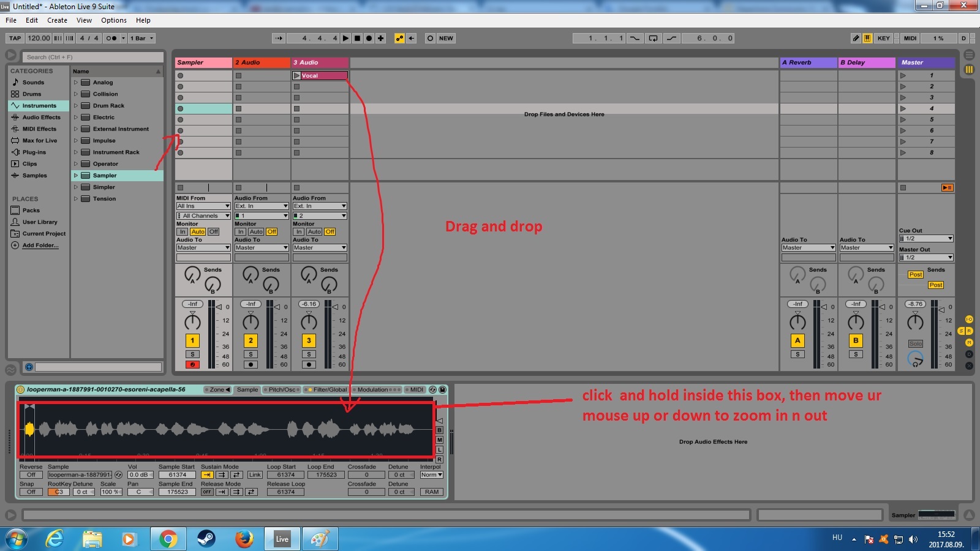Open User Library in Places
Viewport: 980px width, 551px height.
[39, 222]
